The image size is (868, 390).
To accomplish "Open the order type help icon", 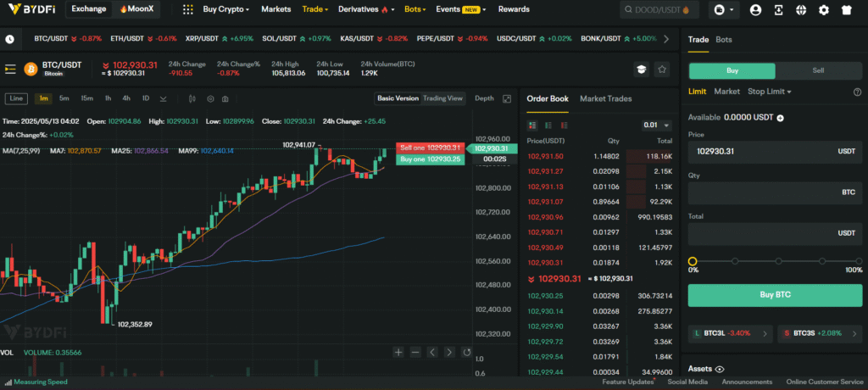I will click(x=858, y=92).
